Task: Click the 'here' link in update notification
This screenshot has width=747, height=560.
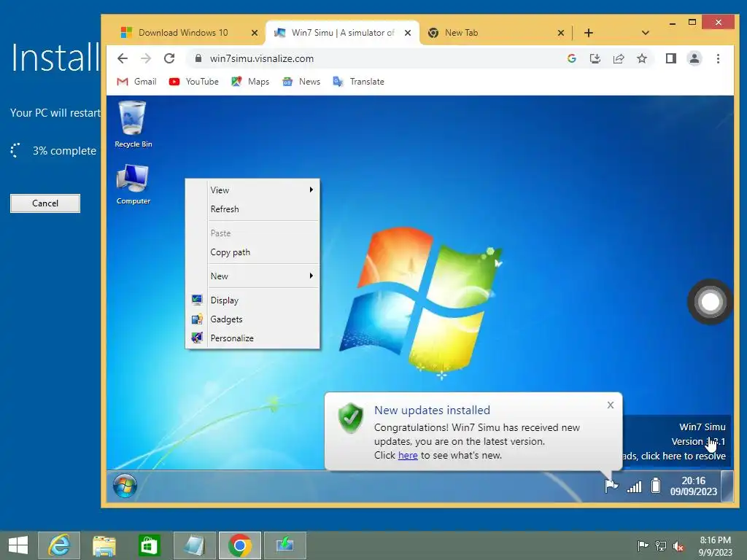Action: point(408,456)
